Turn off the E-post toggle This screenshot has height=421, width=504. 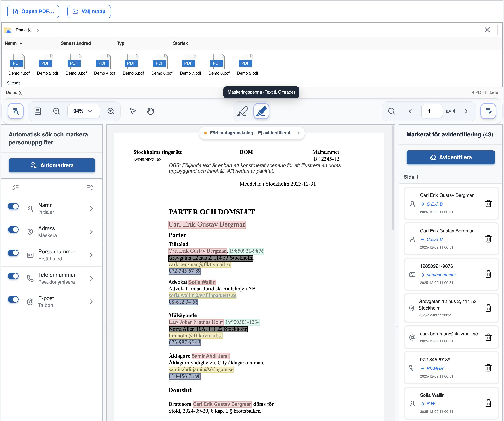(13, 299)
